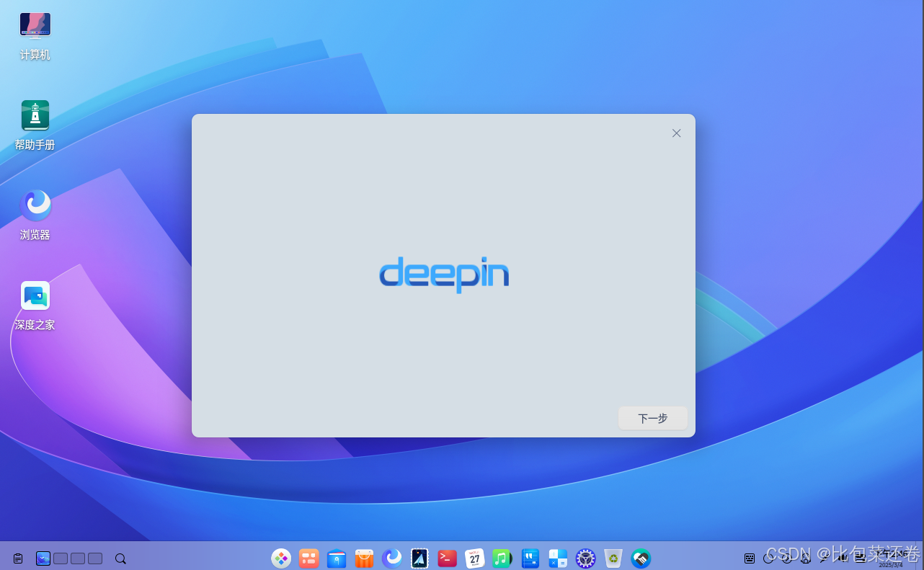This screenshot has height=570, width=924.
Task: Close the deepin welcome dialog
Action: pyautogui.click(x=676, y=133)
